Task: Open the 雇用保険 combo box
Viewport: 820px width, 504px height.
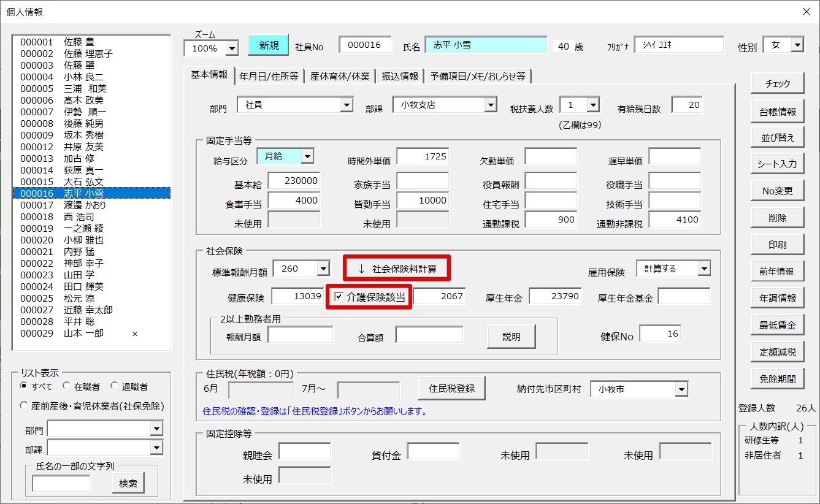Action: tap(703, 269)
